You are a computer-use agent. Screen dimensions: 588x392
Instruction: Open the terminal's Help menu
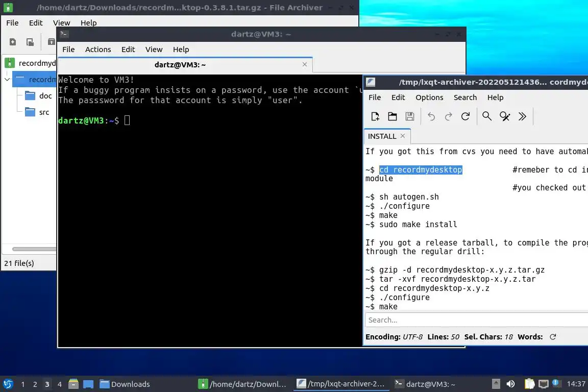(x=181, y=50)
